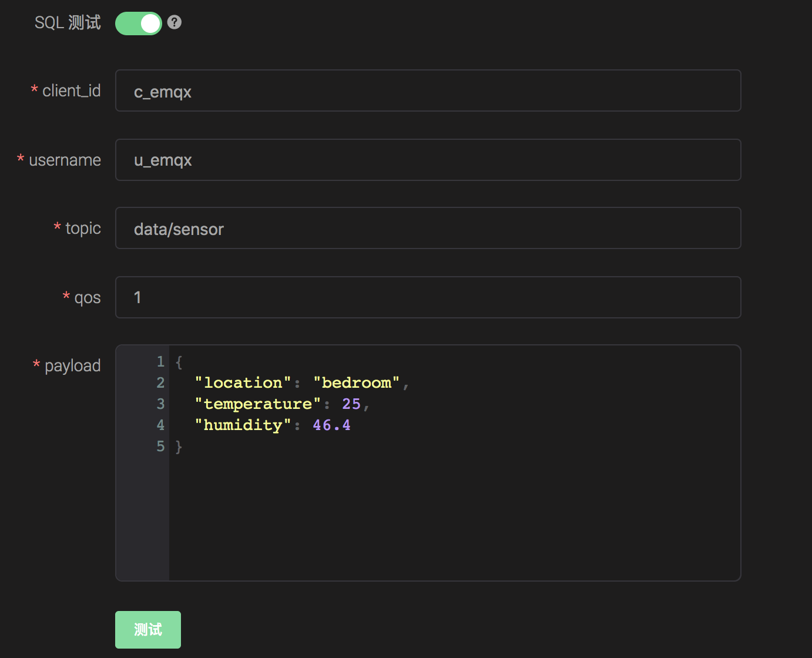Screen dimensions: 812x658
Task: Click the closing brace in the payload
Action: [179, 447]
